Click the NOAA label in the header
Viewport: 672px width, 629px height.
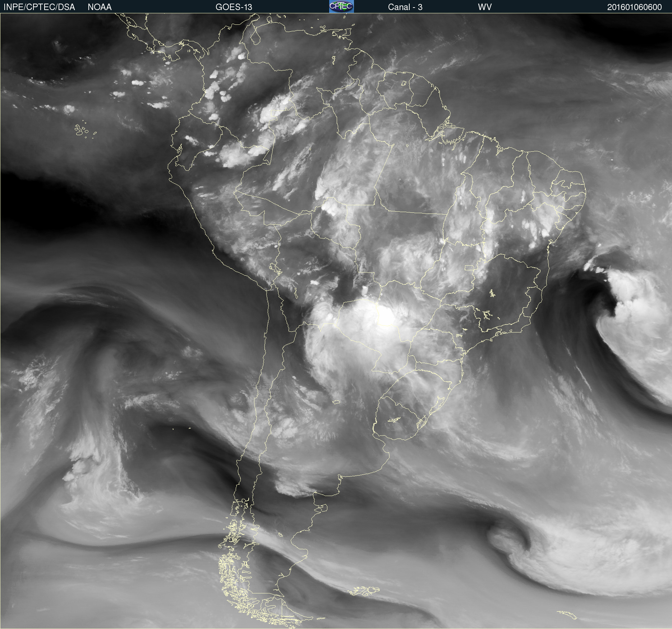(x=100, y=7)
